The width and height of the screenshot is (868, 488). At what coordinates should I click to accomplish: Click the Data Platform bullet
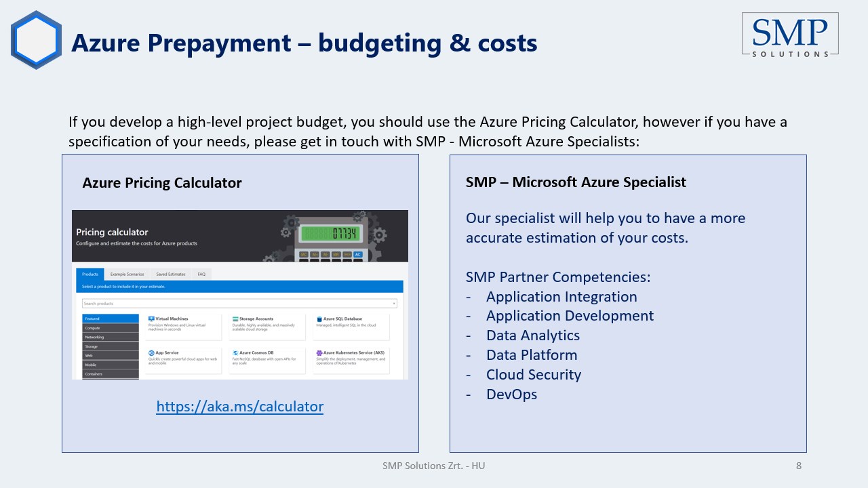pyautogui.click(x=532, y=355)
